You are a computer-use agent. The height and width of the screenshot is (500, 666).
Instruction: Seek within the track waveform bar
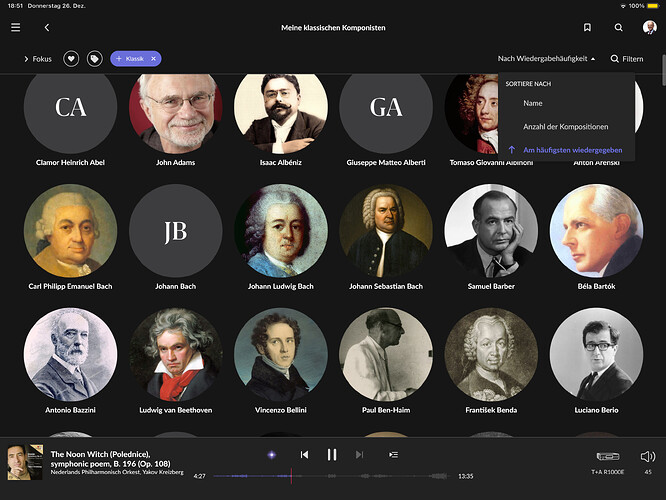(x=331, y=476)
